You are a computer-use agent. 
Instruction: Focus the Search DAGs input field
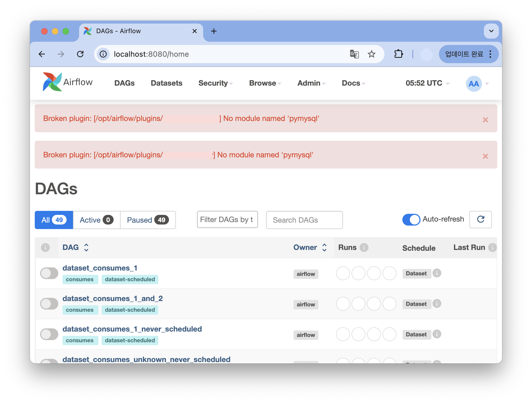(304, 220)
